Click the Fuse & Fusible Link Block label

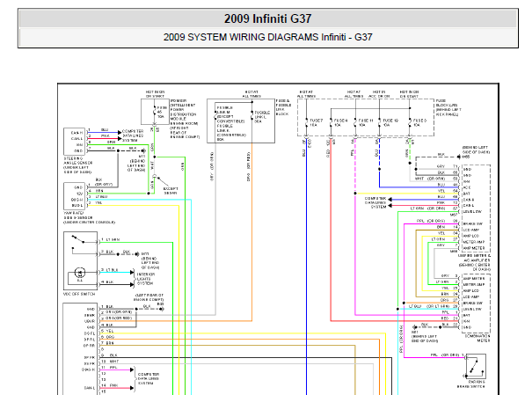coord(283,107)
